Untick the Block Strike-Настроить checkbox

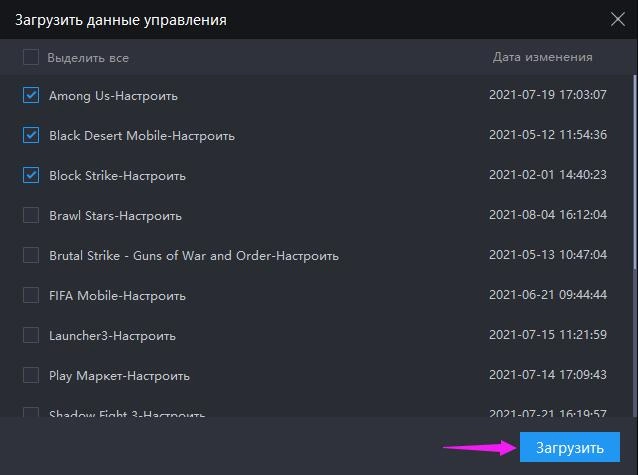pyautogui.click(x=31, y=176)
